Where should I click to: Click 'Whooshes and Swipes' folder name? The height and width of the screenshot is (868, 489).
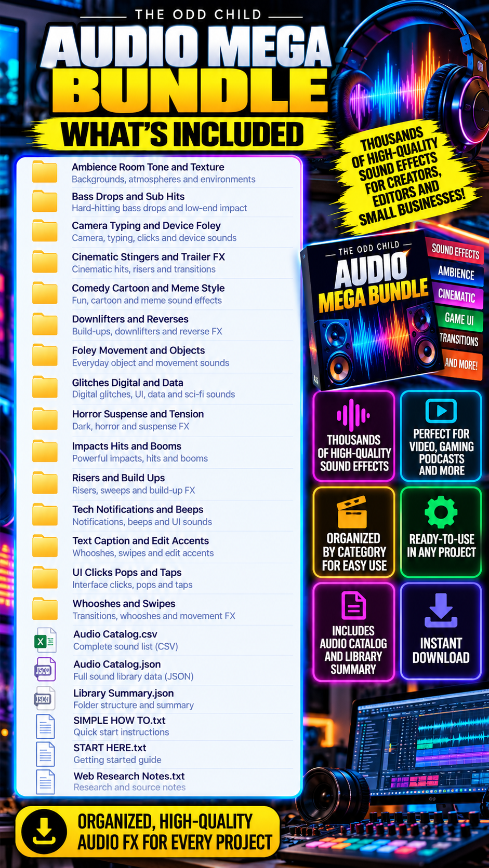point(124,604)
